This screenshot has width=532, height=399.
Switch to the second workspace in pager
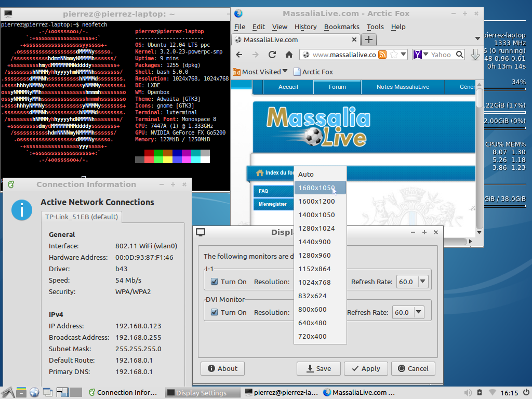[x=76, y=393]
